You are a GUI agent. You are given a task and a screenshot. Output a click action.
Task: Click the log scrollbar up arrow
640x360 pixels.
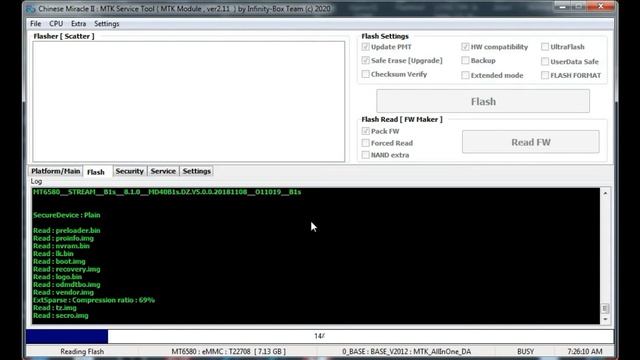[x=605, y=193]
